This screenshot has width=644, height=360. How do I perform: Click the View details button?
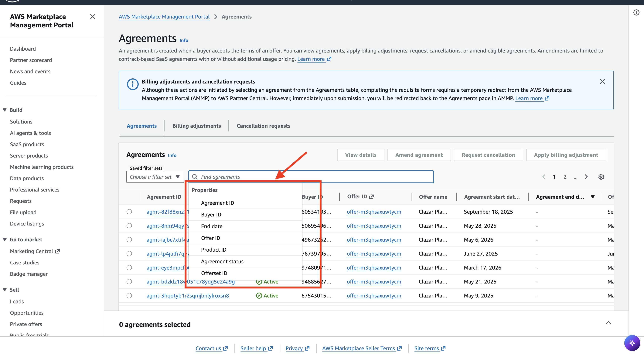pos(360,155)
